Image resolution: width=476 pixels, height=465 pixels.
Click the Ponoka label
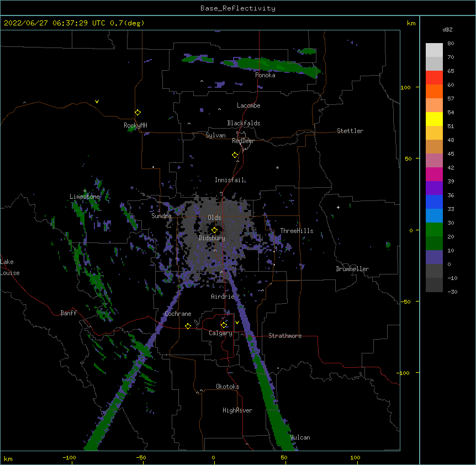click(x=265, y=75)
